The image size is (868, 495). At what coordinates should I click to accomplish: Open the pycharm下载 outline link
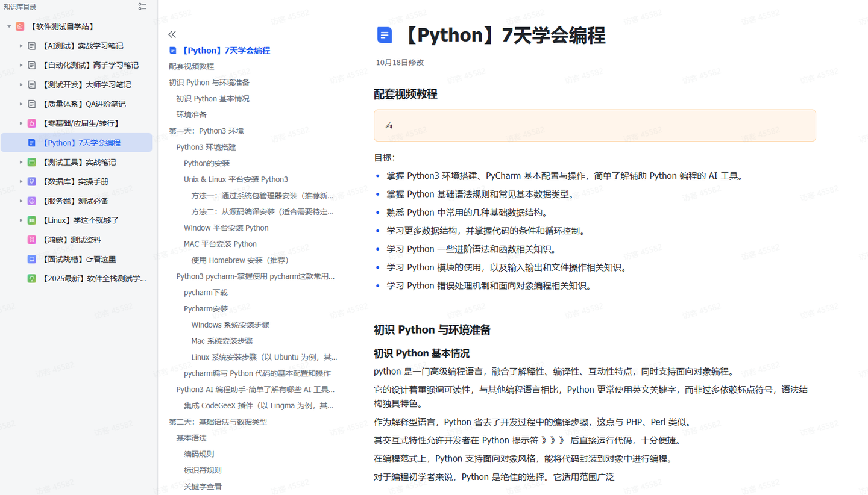pyautogui.click(x=206, y=293)
